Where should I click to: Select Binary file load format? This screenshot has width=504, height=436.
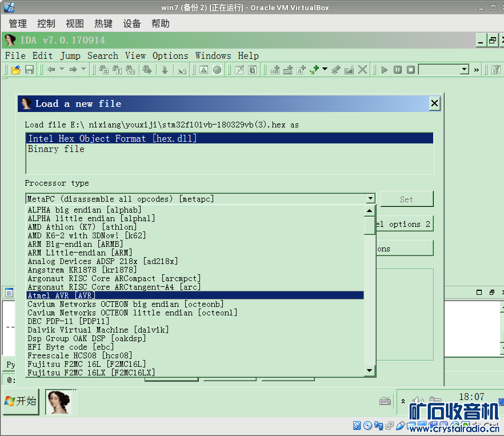click(56, 149)
